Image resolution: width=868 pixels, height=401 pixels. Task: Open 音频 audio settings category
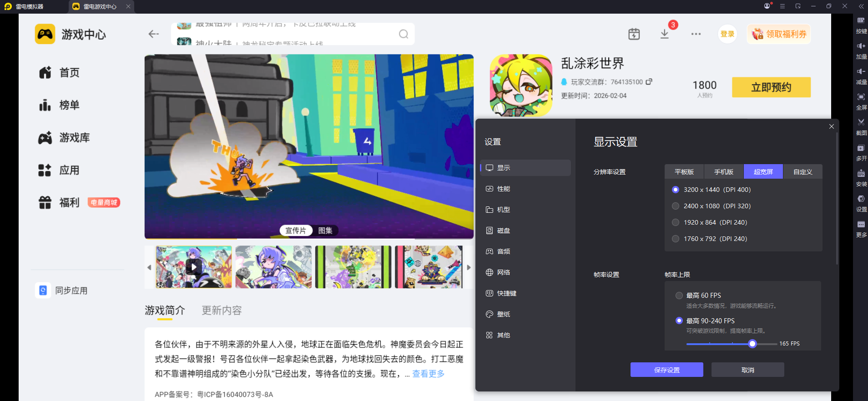point(525,251)
